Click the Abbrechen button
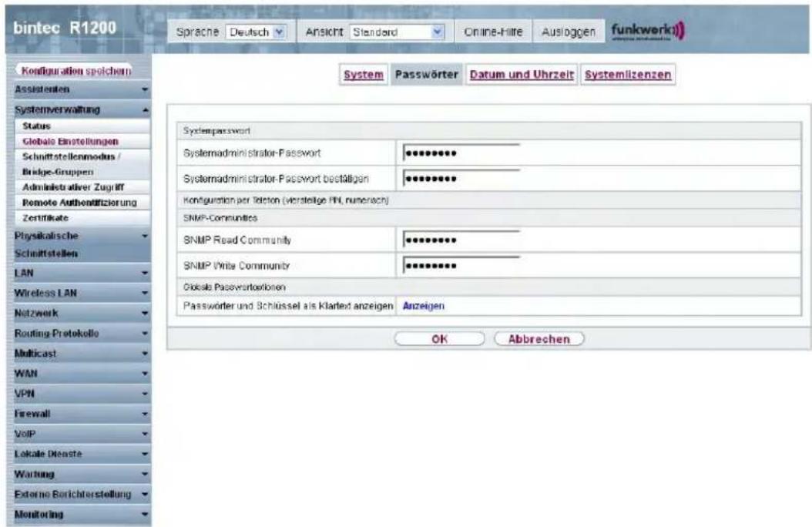Screen dimensions: 812x527 (539, 339)
